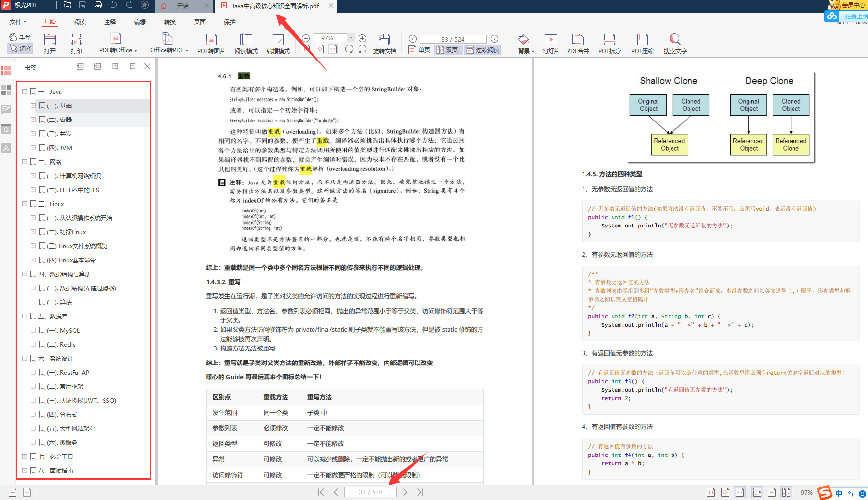Viewport: 868px width, 500px height.
Task: Open the PDF转图片 conversion tool
Action: click(211, 44)
